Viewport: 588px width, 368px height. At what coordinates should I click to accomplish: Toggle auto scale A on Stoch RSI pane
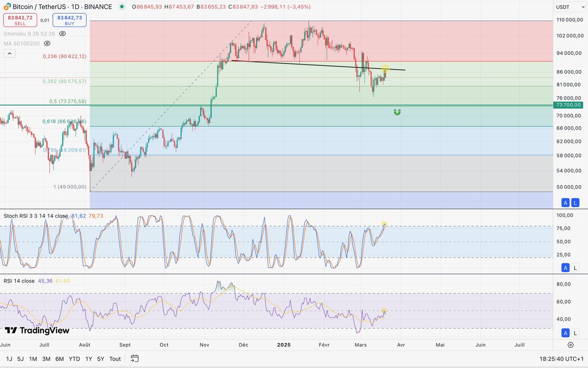(x=565, y=267)
